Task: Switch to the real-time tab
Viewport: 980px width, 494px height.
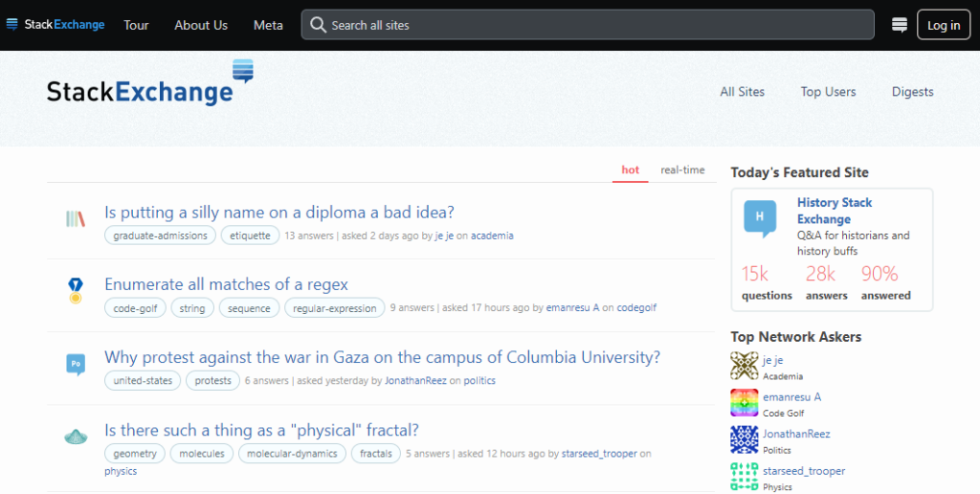Action: [x=682, y=169]
